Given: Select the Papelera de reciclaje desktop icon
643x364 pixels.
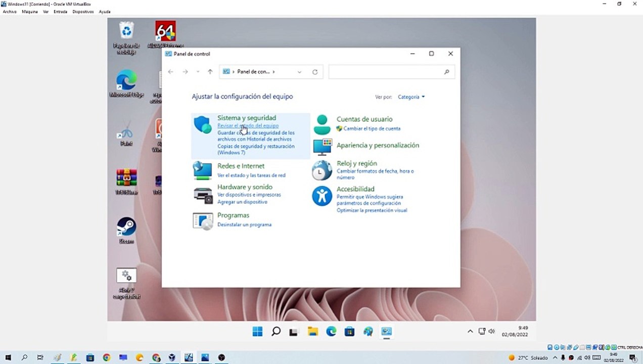Looking at the screenshot, I should click(126, 38).
